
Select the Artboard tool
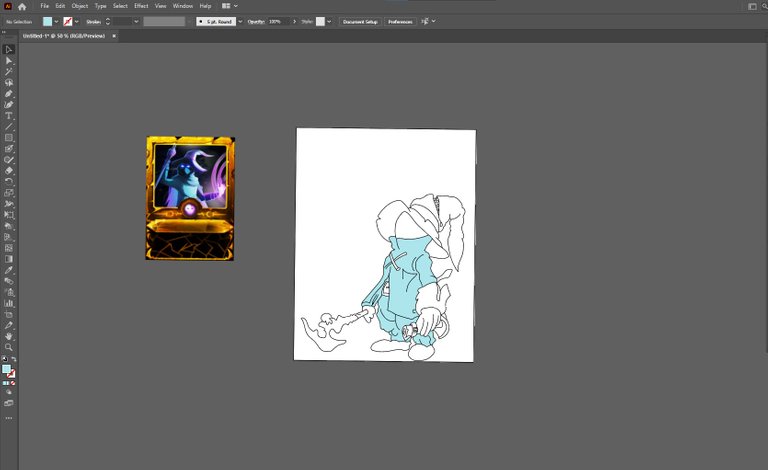click(x=9, y=314)
